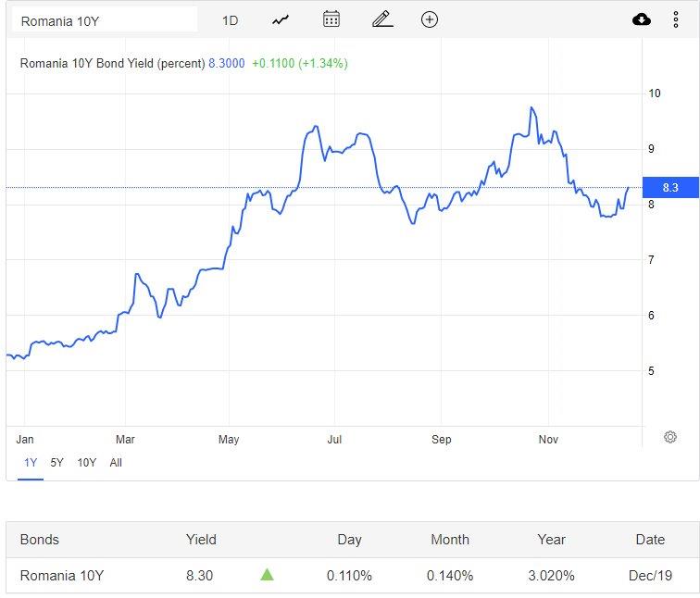The width and height of the screenshot is (700, 598).
Task: Click the Romania 10Y search field
Action: pyautogui.click(x=105, y=20)
